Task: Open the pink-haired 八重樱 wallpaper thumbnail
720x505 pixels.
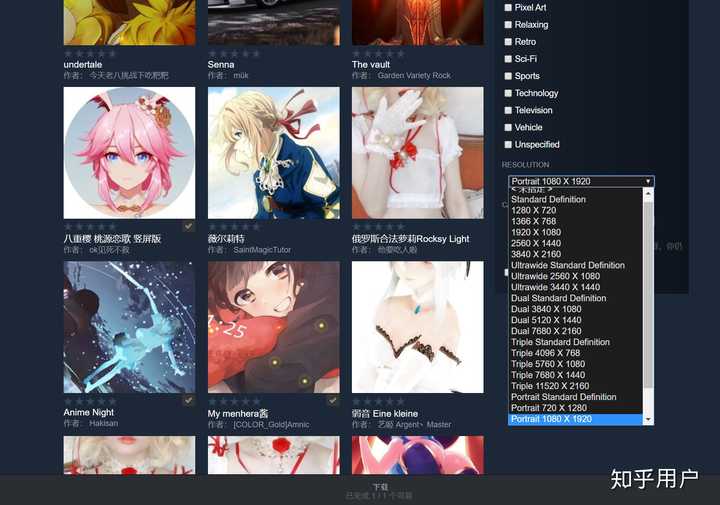Action: [x=129, y=153]
